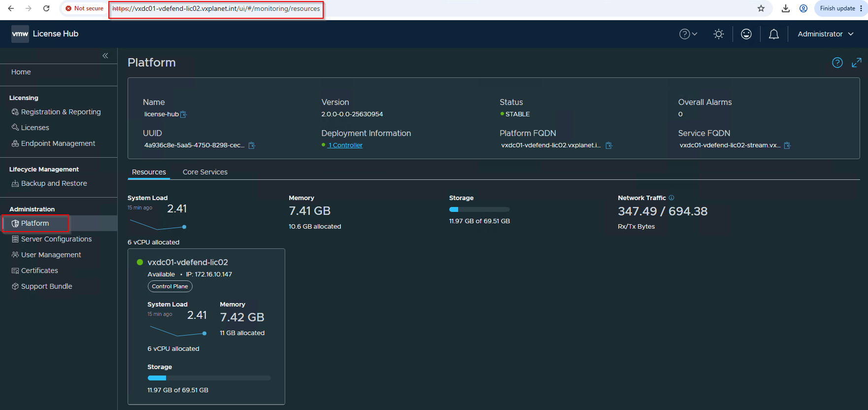Image resolution: width=868 pixels, height=410 pixels.
Task: Open the notifications bell
Action: (774, 34)
